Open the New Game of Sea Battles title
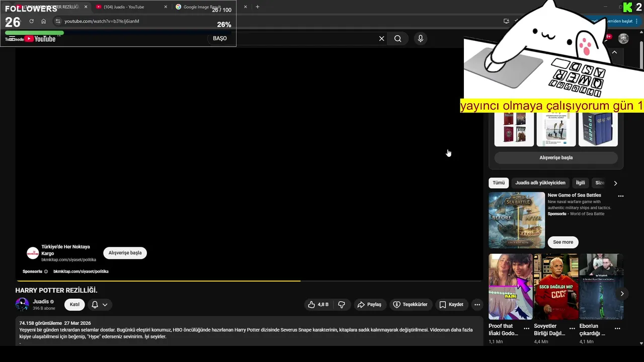Image resolution: width=644 pixels, height=362 pixels. pyautogui.click(x=575, y=195)
